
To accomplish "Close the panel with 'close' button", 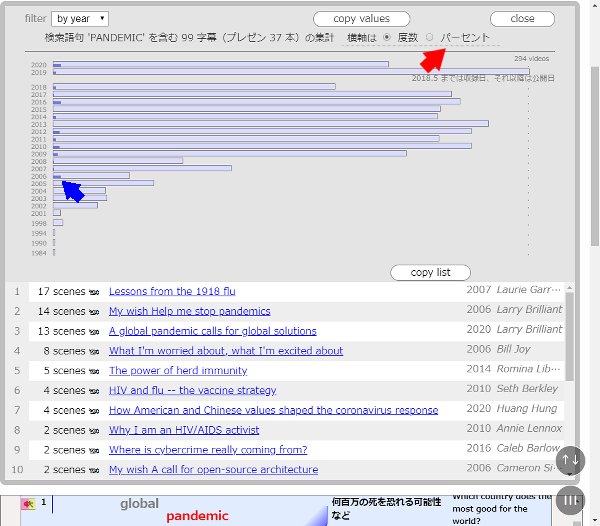I will coord(522,18).
